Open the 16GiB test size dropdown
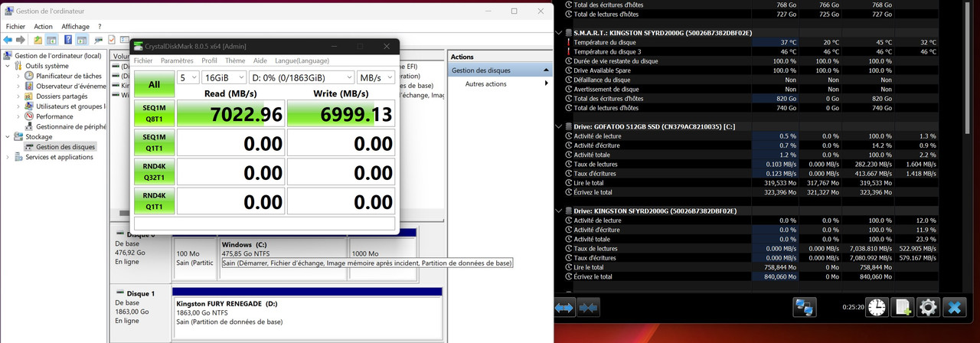This screenshot has height=343, width=980. [x=224, y=77]
